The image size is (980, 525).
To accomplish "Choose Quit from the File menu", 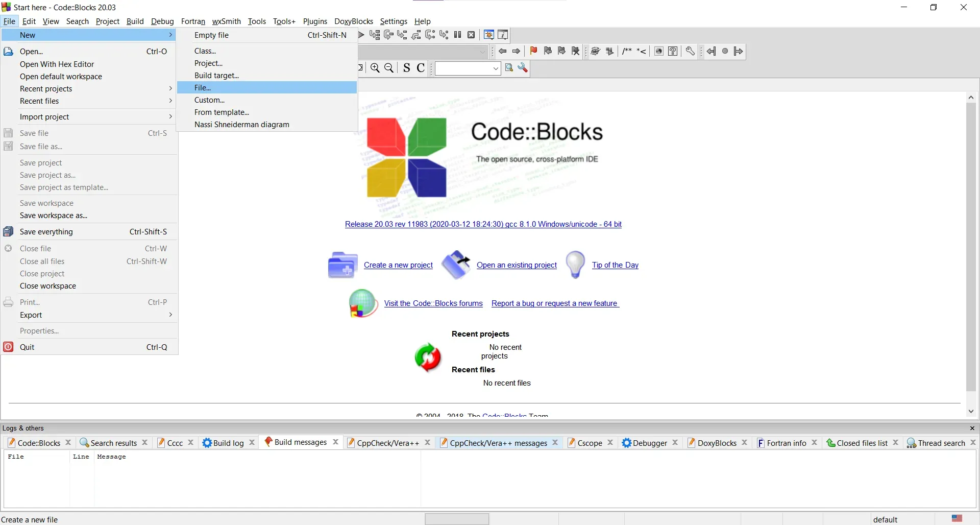I will pos(89,347).
